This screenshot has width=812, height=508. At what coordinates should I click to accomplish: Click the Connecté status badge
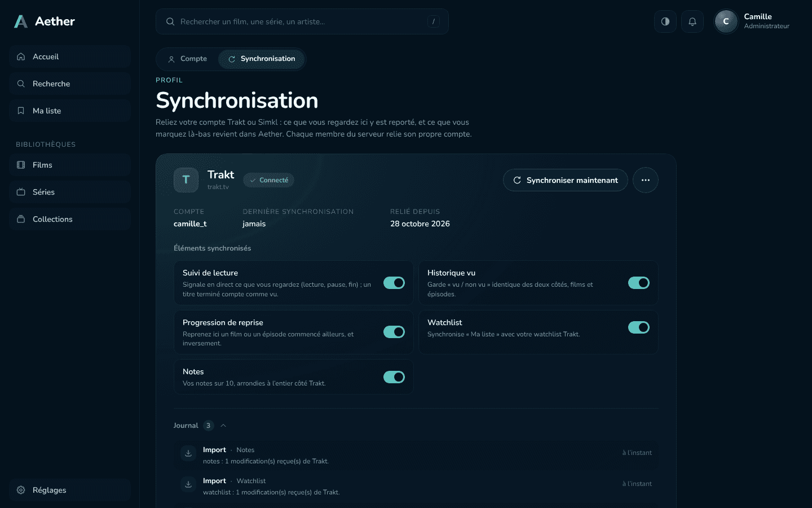pyautogui.click(x=269, y=180)
